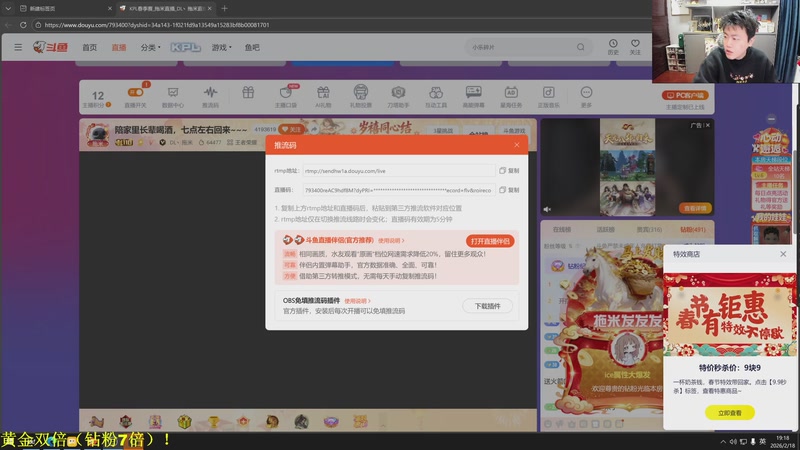The width and height of the screenshot is (800, 450).
Task: View 主播积分 score of 12
Action: click(x=97, y=98)
